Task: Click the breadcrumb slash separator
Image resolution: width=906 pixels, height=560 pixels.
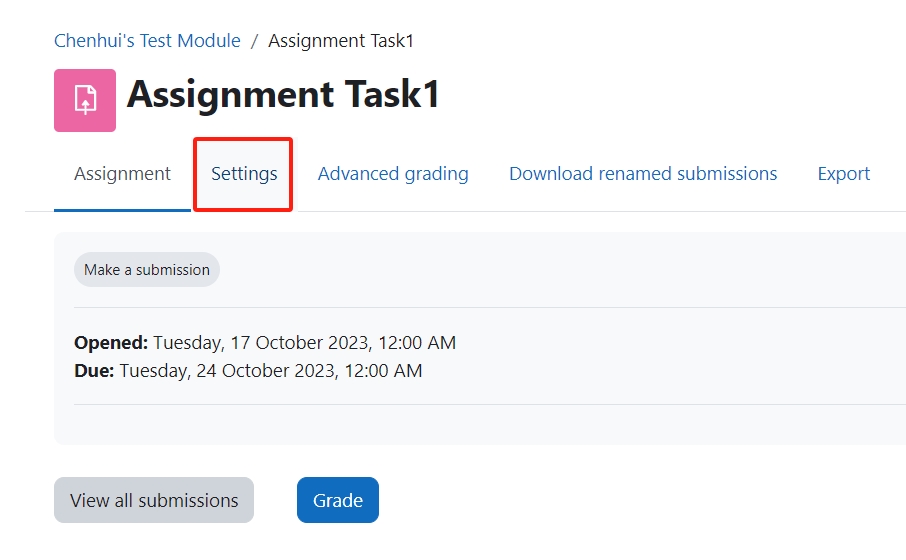Action: pos(254,41)
